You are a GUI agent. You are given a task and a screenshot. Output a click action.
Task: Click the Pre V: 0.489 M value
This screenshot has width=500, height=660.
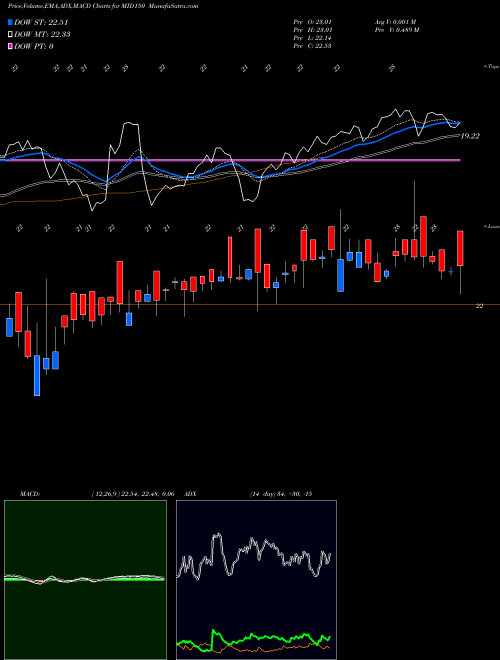[x=396, y=30]
